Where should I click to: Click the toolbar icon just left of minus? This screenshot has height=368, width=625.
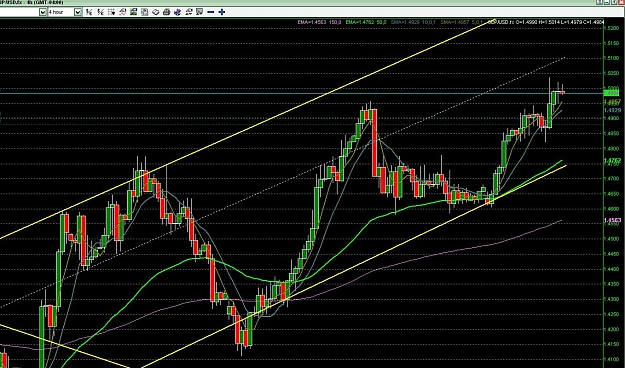tap(199, 12)
